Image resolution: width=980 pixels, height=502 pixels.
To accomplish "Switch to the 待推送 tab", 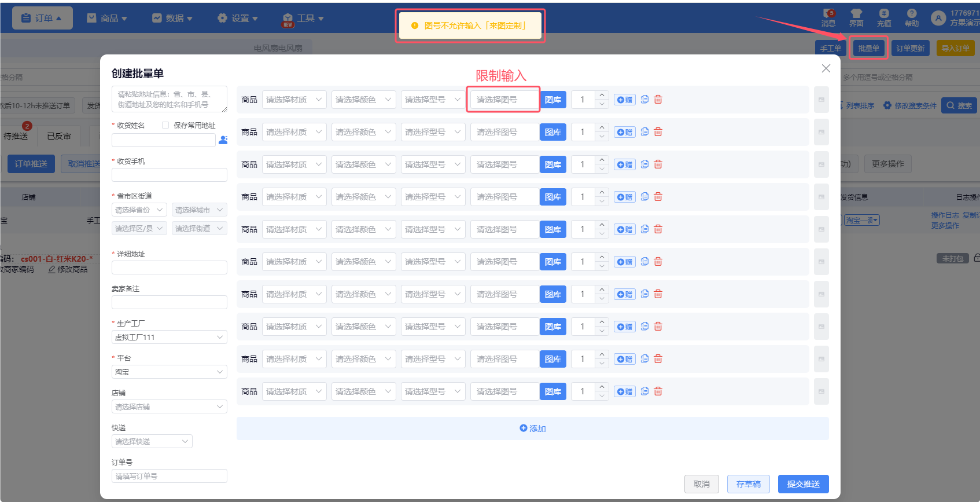I will [16, 136].
